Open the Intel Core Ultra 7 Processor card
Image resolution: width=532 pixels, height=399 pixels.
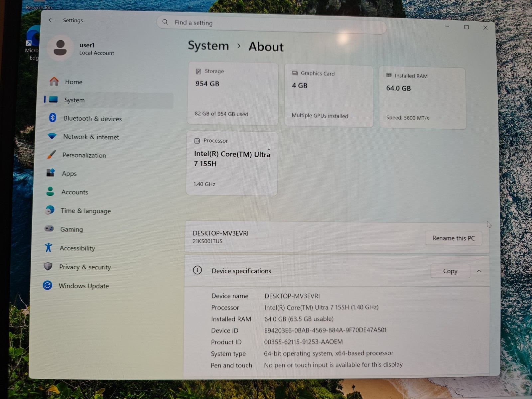pyautogui.click(x=232, y=163)
